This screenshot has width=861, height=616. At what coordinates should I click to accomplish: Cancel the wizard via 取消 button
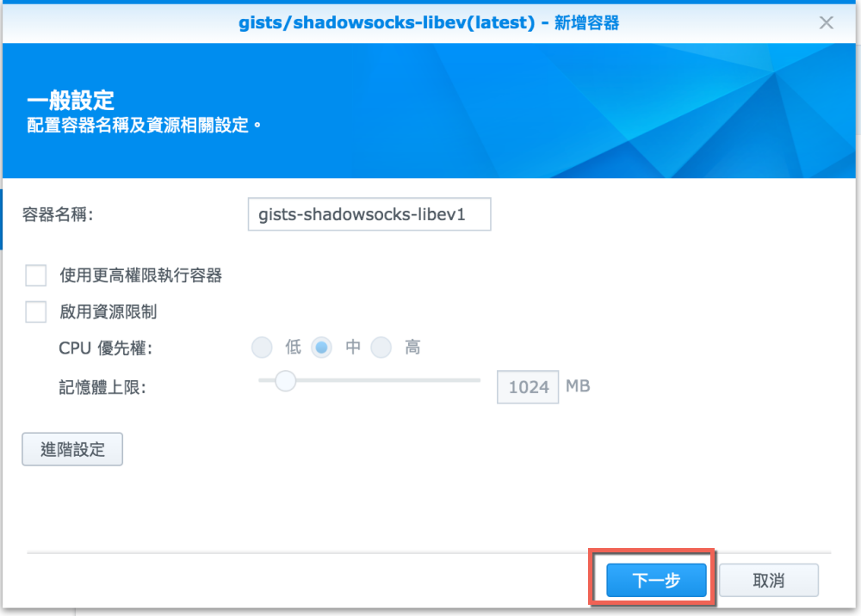tap(769, 580)
